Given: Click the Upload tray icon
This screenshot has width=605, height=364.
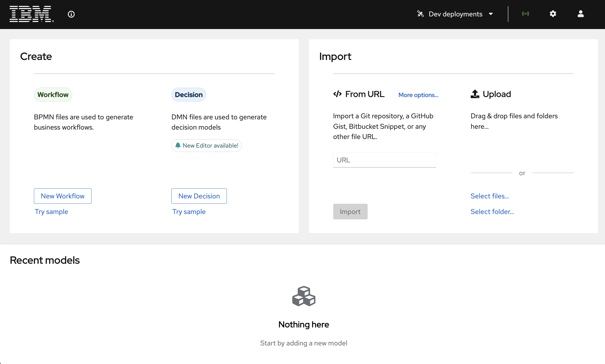Looking at the screenshot, I should click(x=475, y=94).
